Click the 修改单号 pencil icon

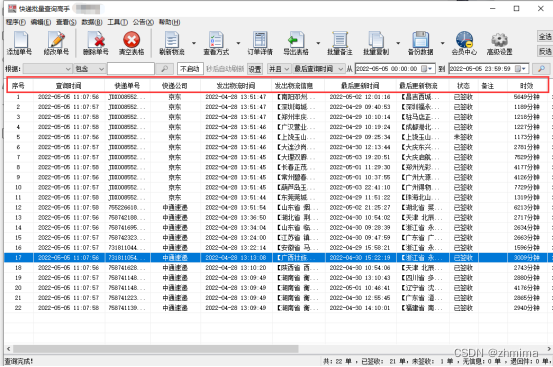point(56,39)
